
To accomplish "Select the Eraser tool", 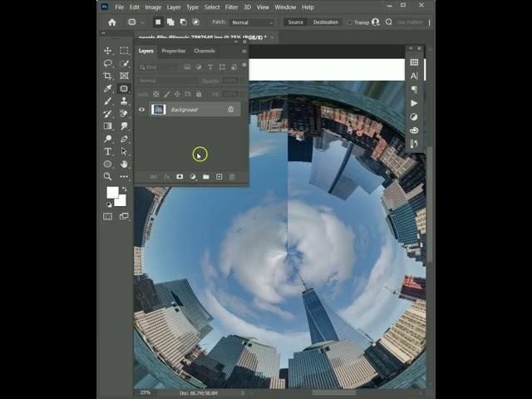I will [124, 114].
